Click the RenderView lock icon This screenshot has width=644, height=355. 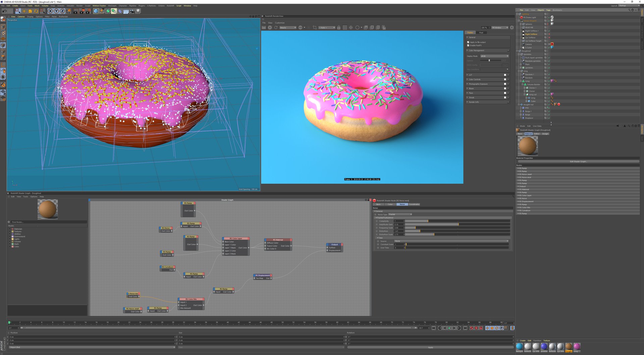(x=339, y=27)
